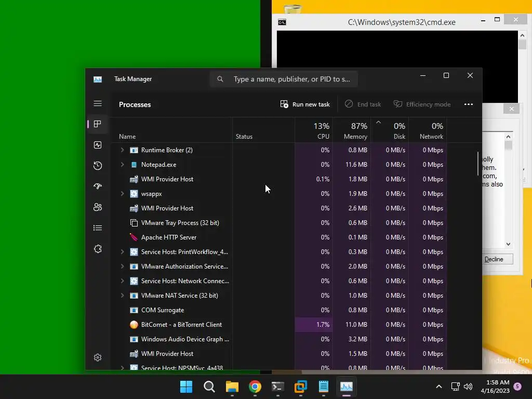Expand the wsappx process group
The image size is (532, 399).
click(122, 194)
